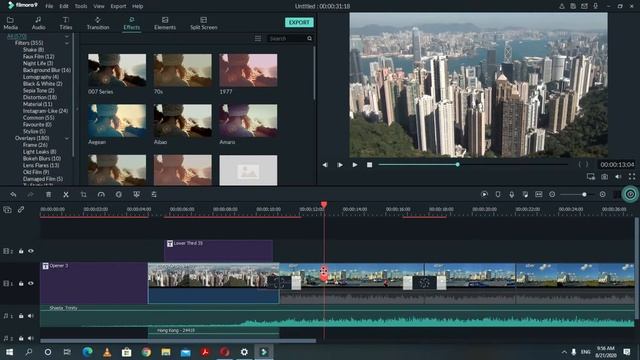Mute audio track 2

[31, 338]
